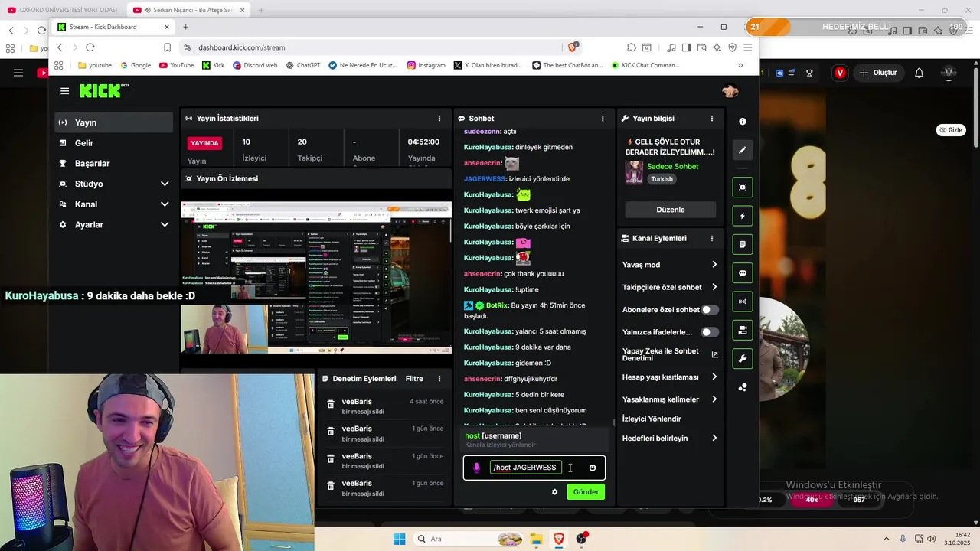Click the broadcast signal icon in right rail
This screenshot has width=980, height=551.
pos(742,302)
